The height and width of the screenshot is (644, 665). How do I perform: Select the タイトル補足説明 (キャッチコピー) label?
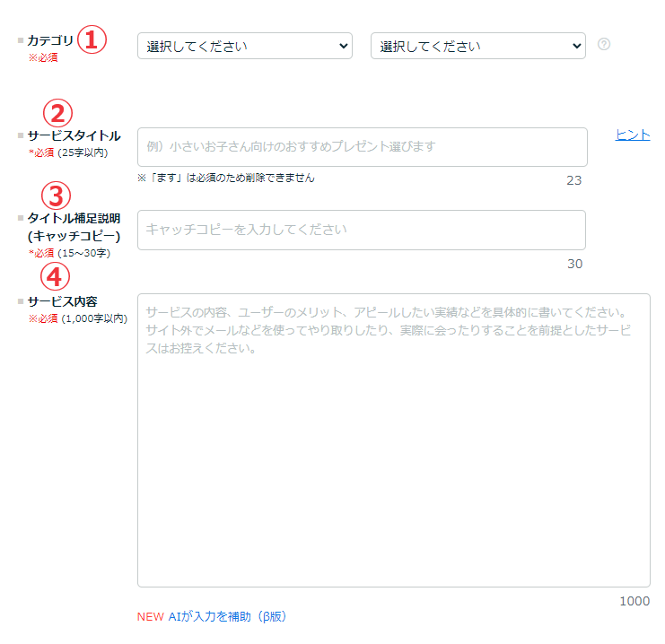[74, 227]
